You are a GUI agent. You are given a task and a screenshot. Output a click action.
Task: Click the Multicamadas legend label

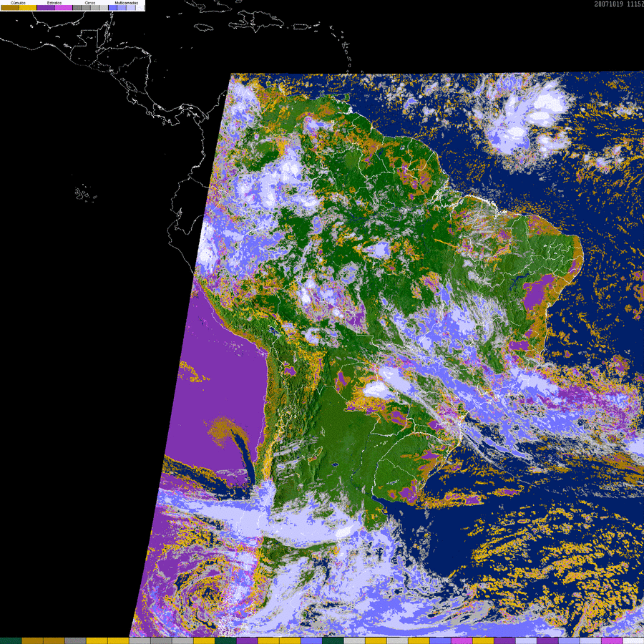[x=127, y=3]
